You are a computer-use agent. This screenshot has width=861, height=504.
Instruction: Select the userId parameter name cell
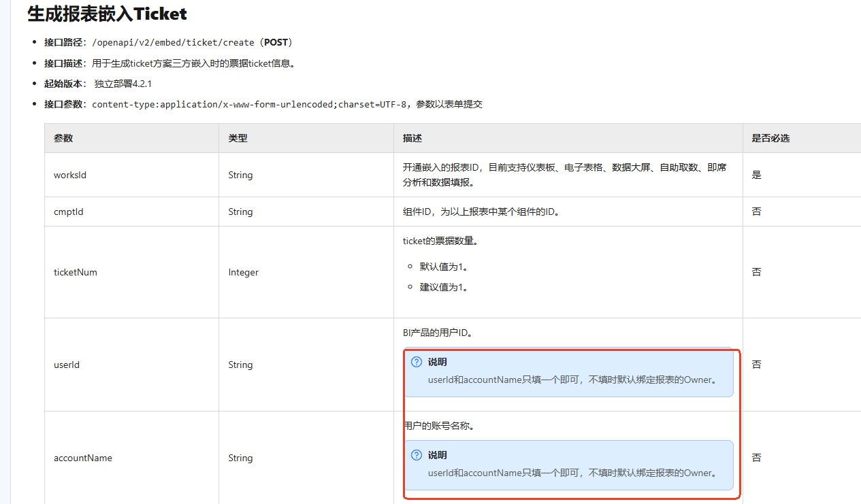[x=67, y=365]
